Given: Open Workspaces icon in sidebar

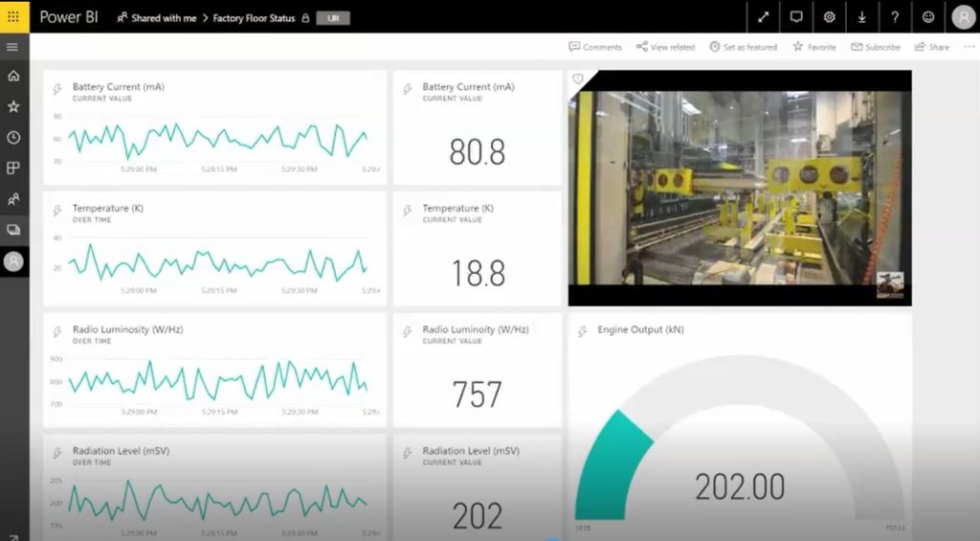Looking at the screenshot, I should [x=13, y=230].
